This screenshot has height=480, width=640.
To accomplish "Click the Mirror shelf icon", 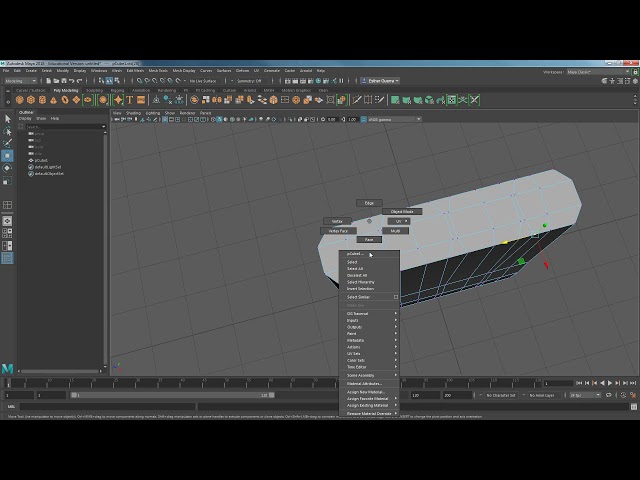I will coord(217,100).
